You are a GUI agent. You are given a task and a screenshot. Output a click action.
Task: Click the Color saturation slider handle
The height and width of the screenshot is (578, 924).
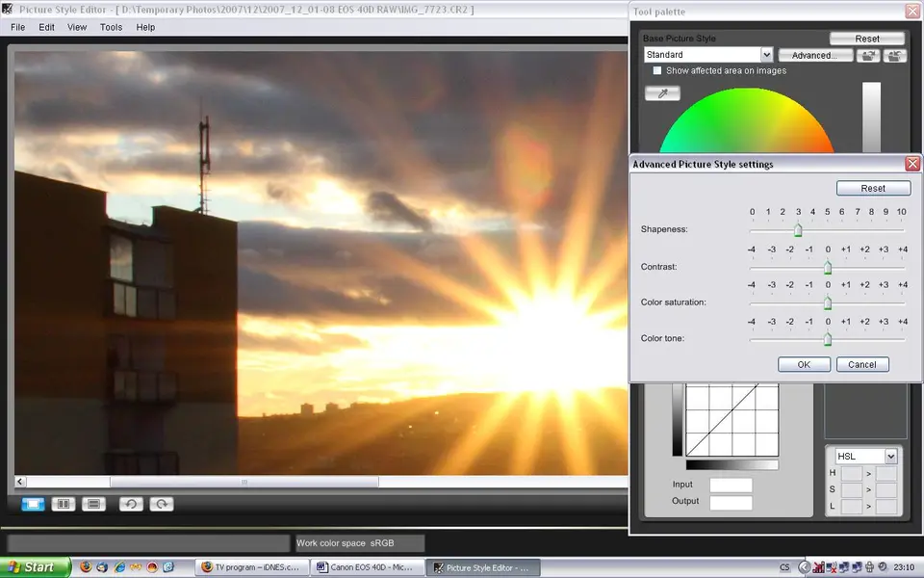(x=828, y=302)
